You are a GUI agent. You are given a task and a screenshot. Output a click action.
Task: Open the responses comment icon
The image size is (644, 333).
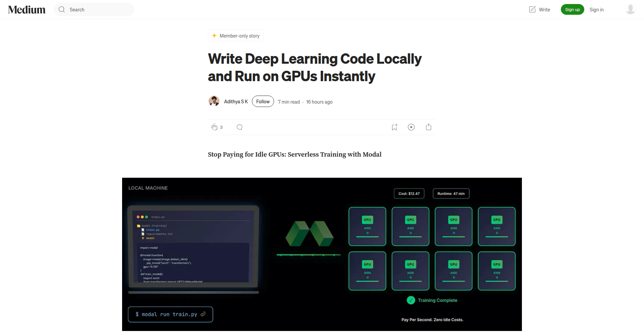click(x=239, y=127)
